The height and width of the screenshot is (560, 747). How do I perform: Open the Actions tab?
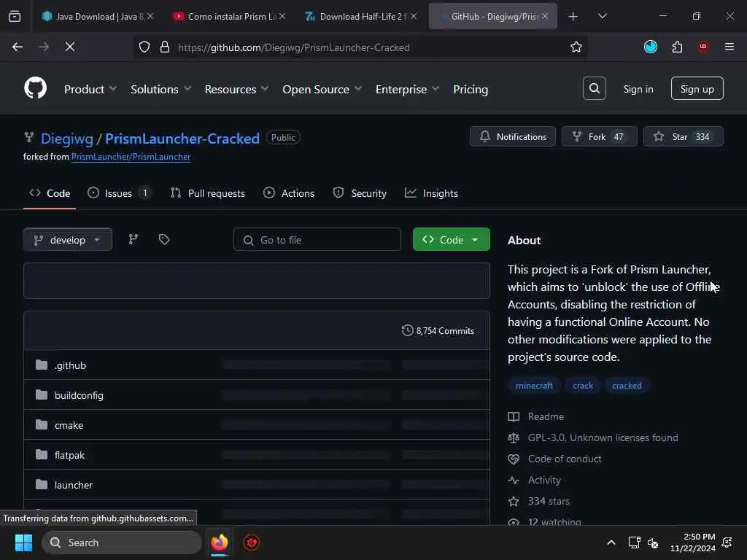coord(289,192)
